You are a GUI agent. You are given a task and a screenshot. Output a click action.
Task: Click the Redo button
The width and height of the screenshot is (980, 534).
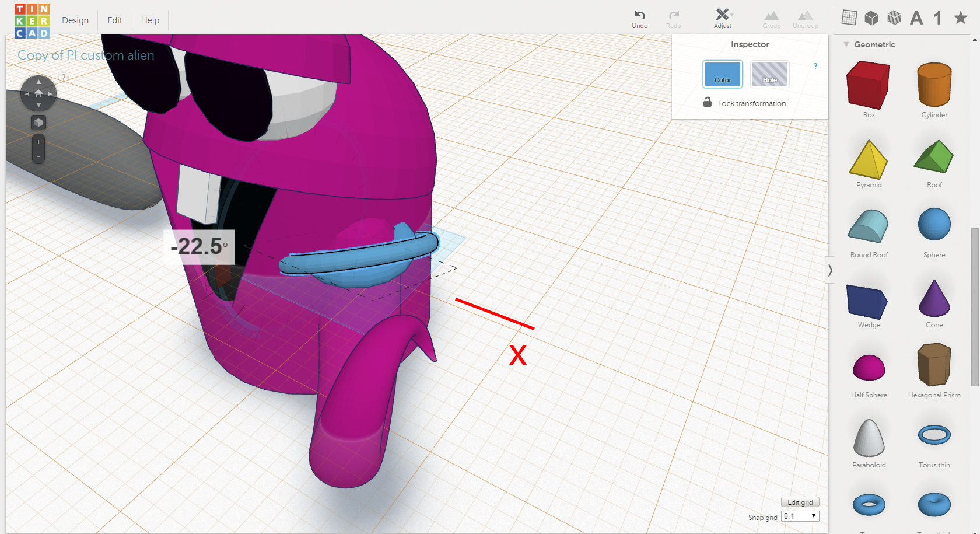(x=674, y=19)
